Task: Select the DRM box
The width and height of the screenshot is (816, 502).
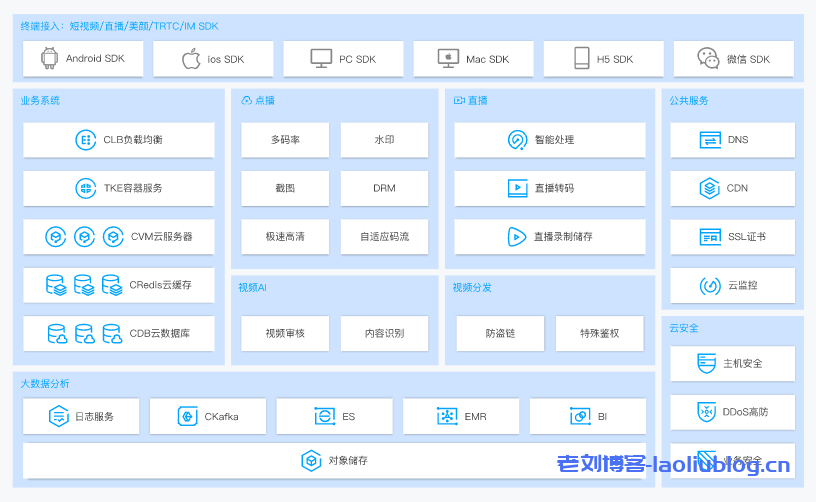Action: point(384,188)
